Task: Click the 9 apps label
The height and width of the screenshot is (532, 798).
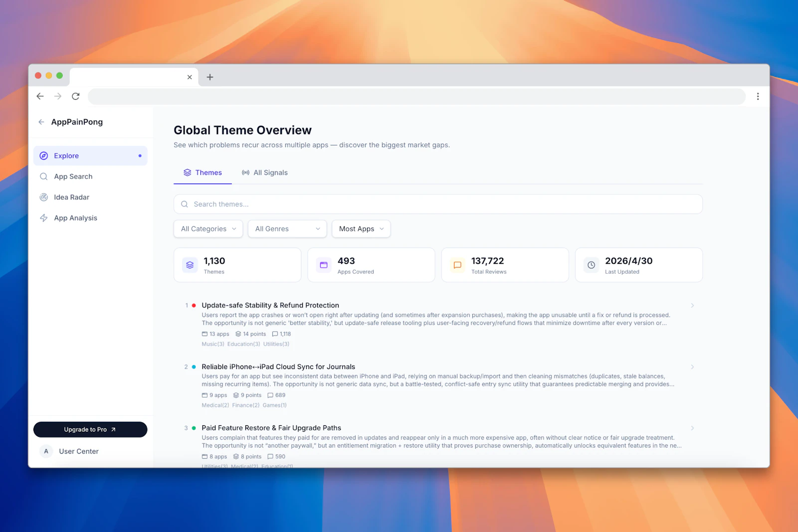Action: (x=218, y=395)
